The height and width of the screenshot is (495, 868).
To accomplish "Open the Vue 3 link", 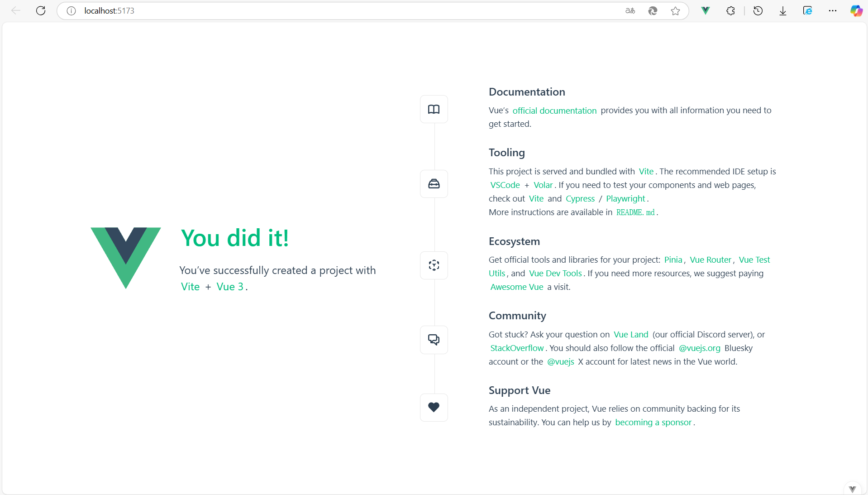I will pyautogui.click(x=230, y=287).
